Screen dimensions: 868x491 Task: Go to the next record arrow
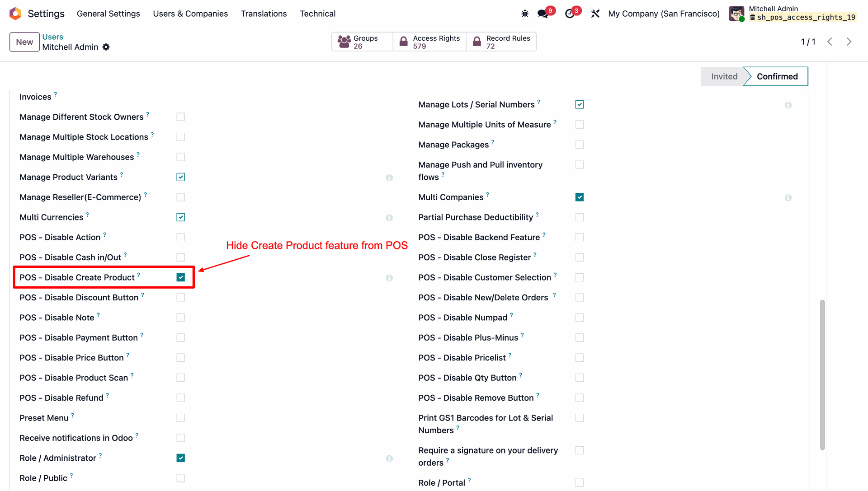(849, 42)
